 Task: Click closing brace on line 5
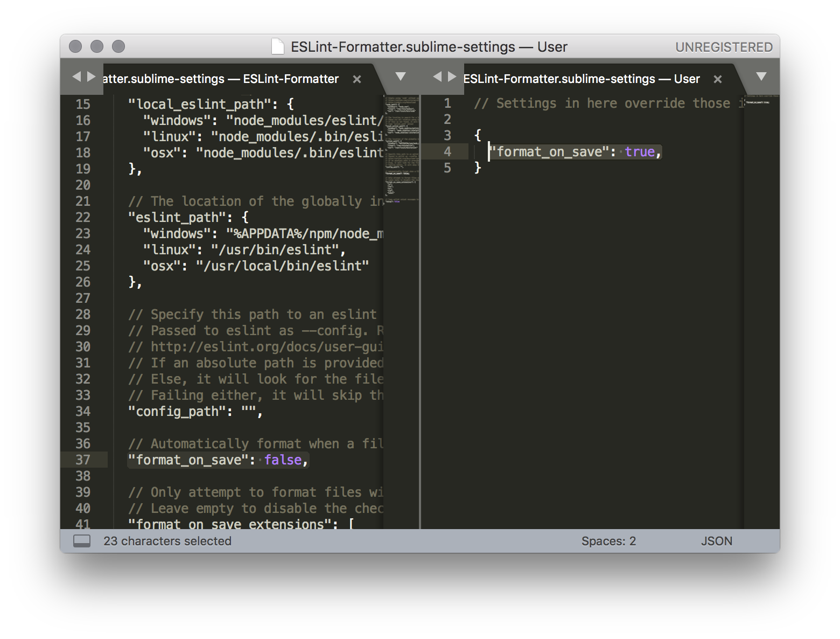[478, 168]
